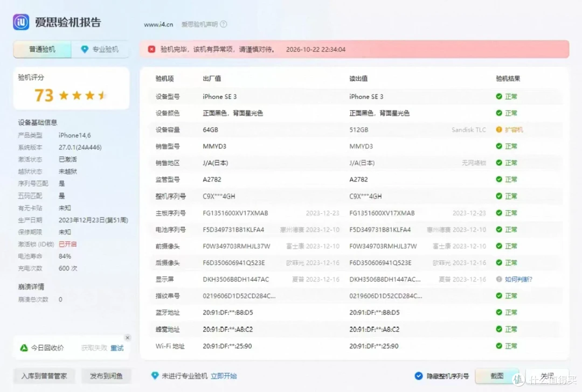
Task: Click green check icon for 设备颜色 row
Action: click(499, 113)
